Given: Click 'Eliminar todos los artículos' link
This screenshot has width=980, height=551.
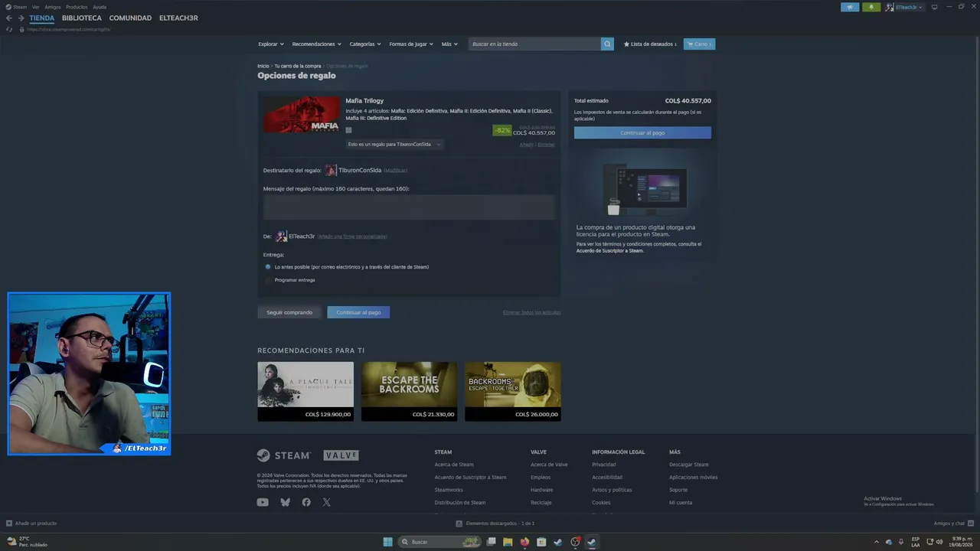Looking at the screenshot, I should point(532,312).
